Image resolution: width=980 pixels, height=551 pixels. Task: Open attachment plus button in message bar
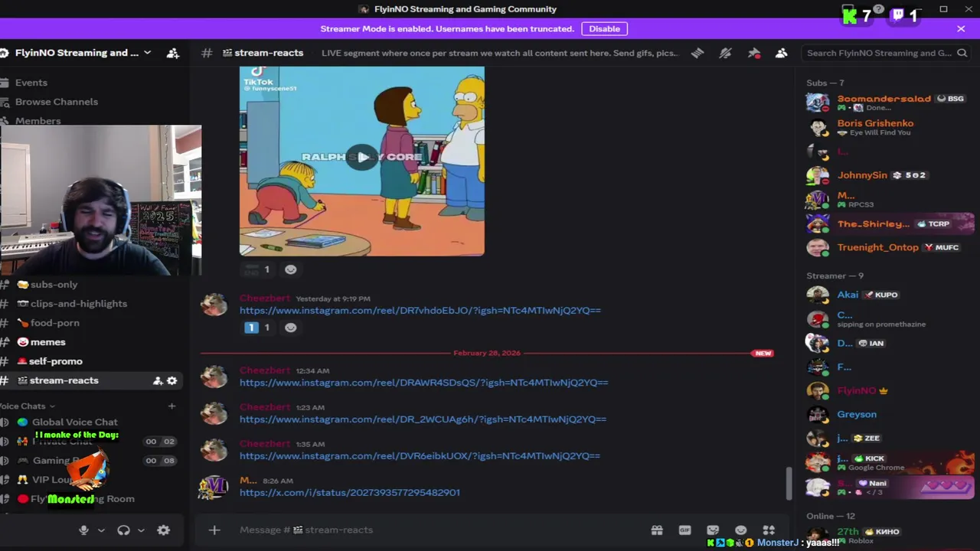click(x=214, y=530)
